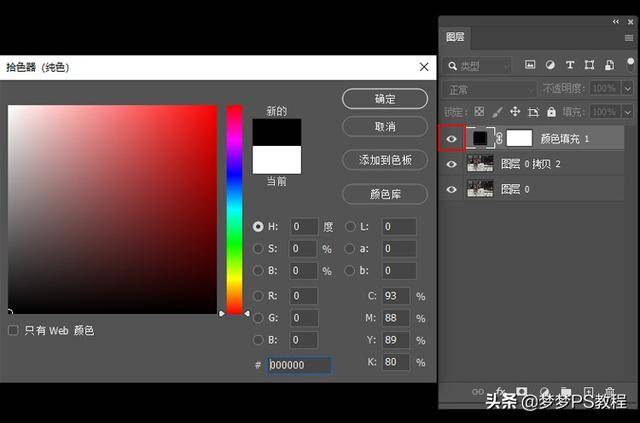The width and height of the screenshot is (640, 423).
Task: Lock all padlock icon in Layers panel
Action: 551,111
